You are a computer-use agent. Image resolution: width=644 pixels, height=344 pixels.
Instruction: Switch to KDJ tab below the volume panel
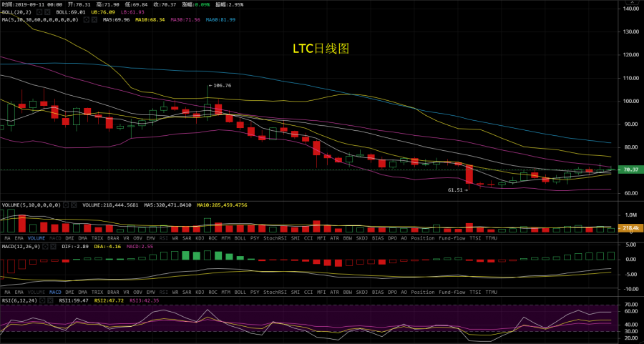click(x=200, y=237)
